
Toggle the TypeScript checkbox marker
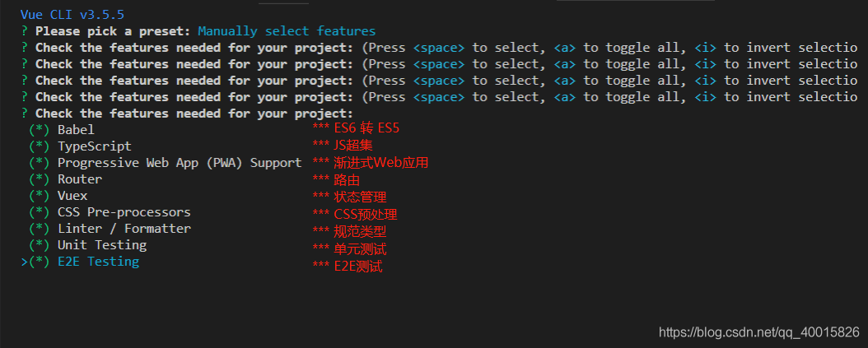[x=40, y=146]
